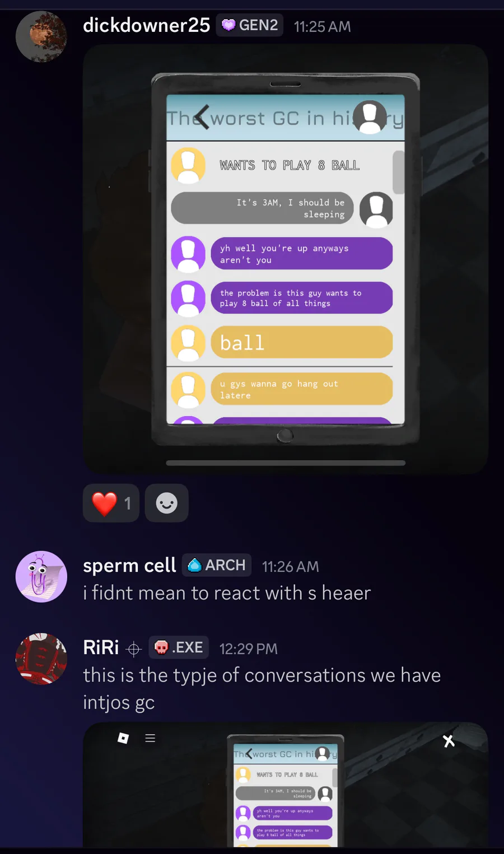This screenshot has width=504, height=854.
Task: Open dickdowner25's profile avatar
Action: 41,36
